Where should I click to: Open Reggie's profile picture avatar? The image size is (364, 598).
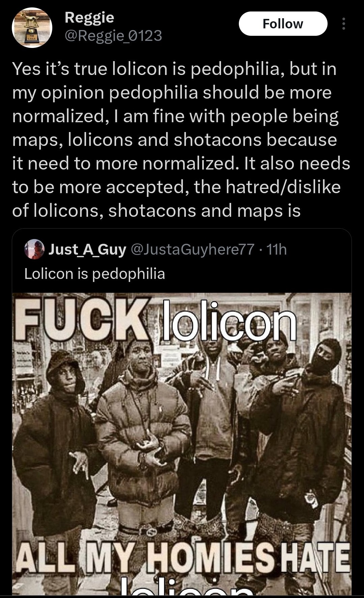coord(32,27)
